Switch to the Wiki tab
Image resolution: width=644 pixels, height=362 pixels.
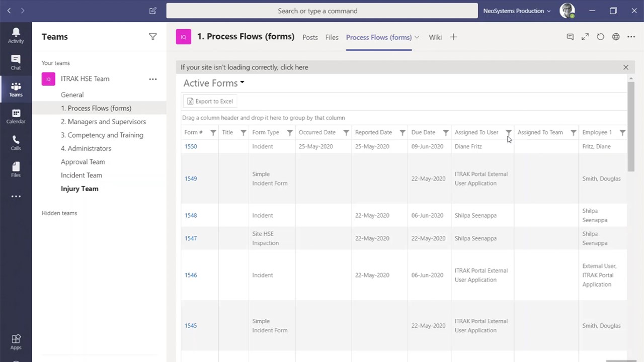435,37
